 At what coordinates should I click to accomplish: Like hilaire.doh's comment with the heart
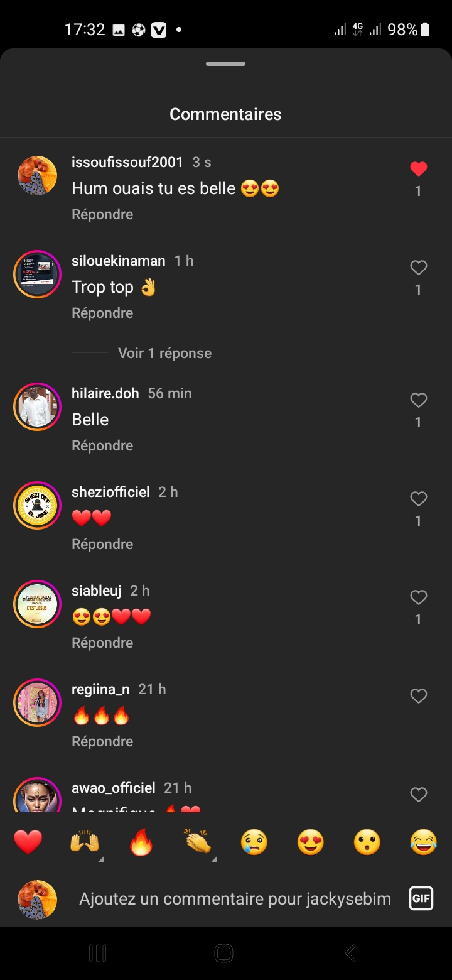(419, 400)
